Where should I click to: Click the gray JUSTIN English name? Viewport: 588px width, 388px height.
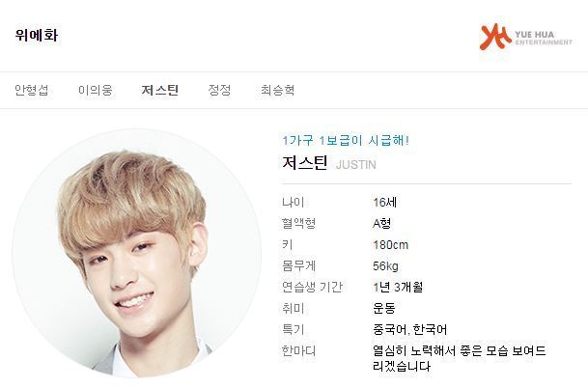pos(356,165)
